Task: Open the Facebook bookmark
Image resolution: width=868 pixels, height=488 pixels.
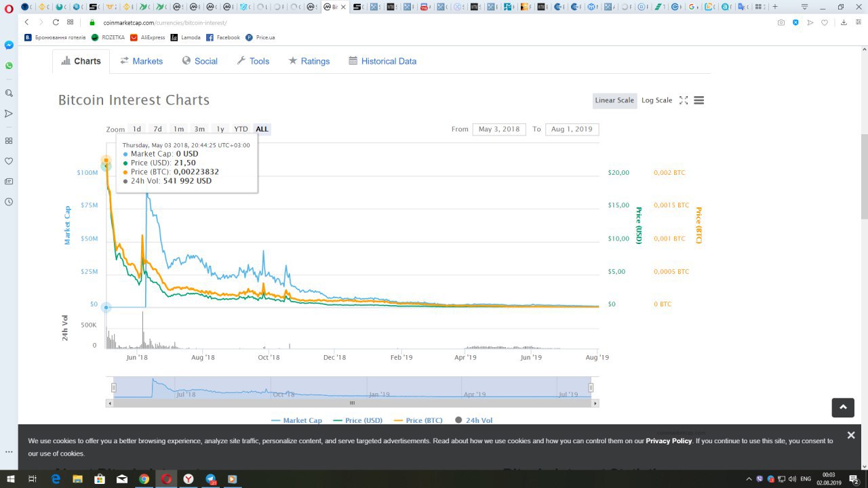Action: point(223,37)
